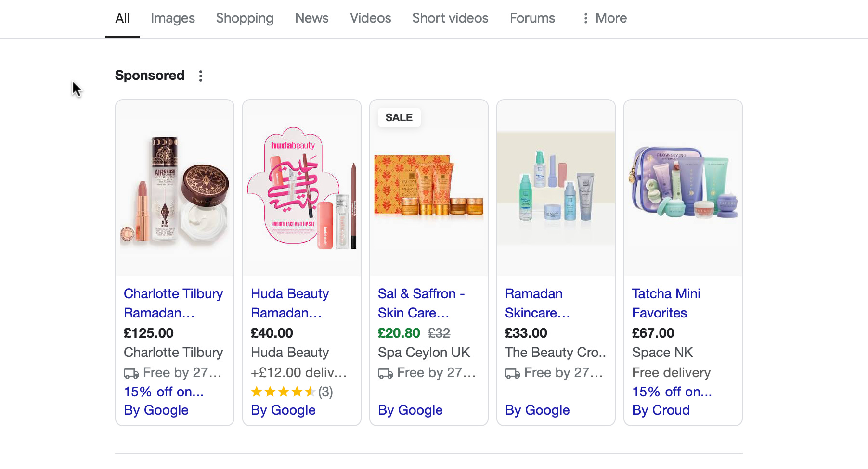
Task: Click By Google under Huda Beauty card
Action: coord(283,410)
